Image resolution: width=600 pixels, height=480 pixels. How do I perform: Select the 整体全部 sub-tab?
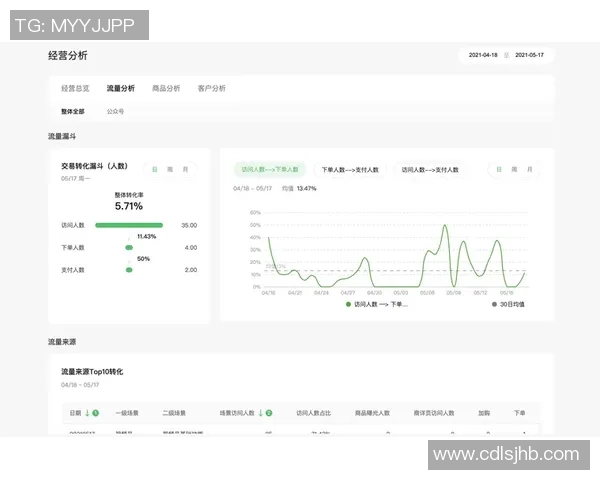pos(73,111)
